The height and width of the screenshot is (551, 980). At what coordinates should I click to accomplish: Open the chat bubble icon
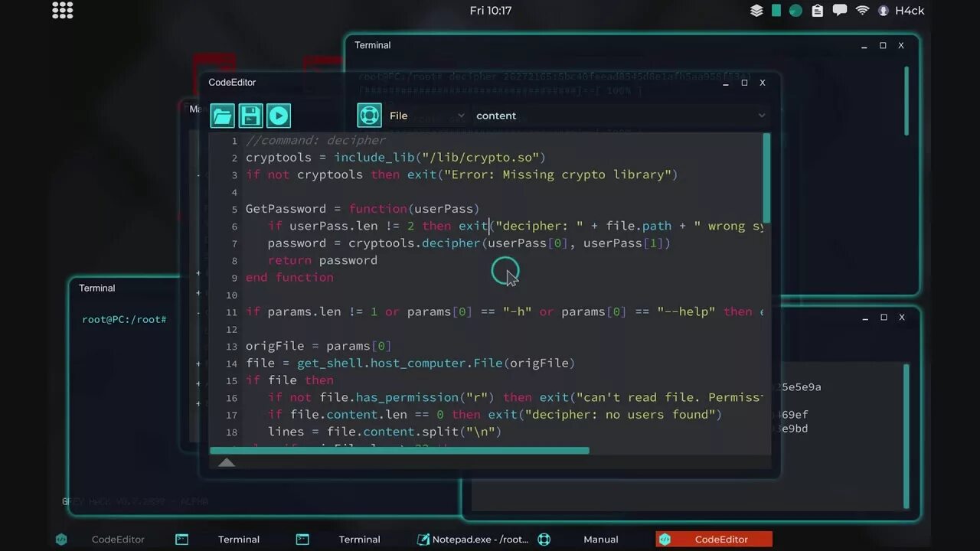pyautogui.click(x=840, y=11)
